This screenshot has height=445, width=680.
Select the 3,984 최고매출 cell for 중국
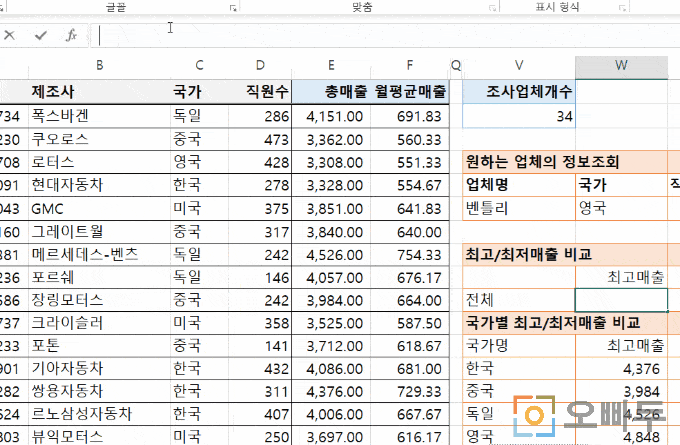(x=621, y=391)
